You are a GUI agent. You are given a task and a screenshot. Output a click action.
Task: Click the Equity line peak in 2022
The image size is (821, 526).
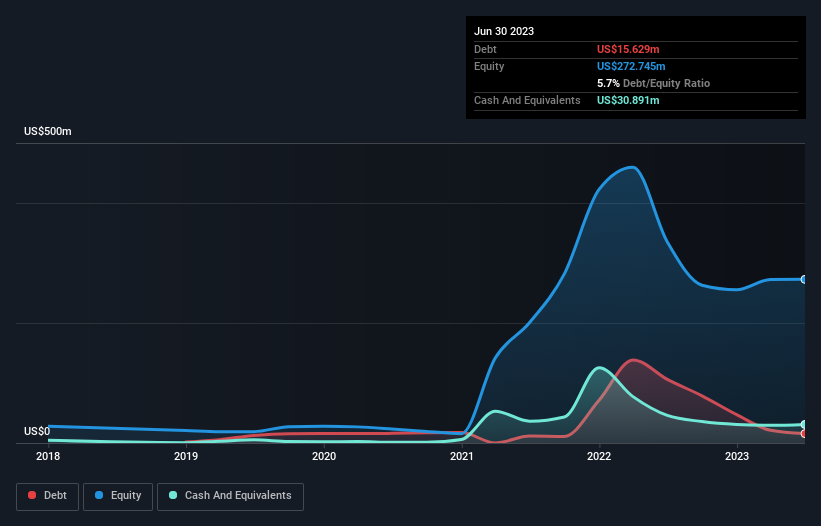point(634,167)
